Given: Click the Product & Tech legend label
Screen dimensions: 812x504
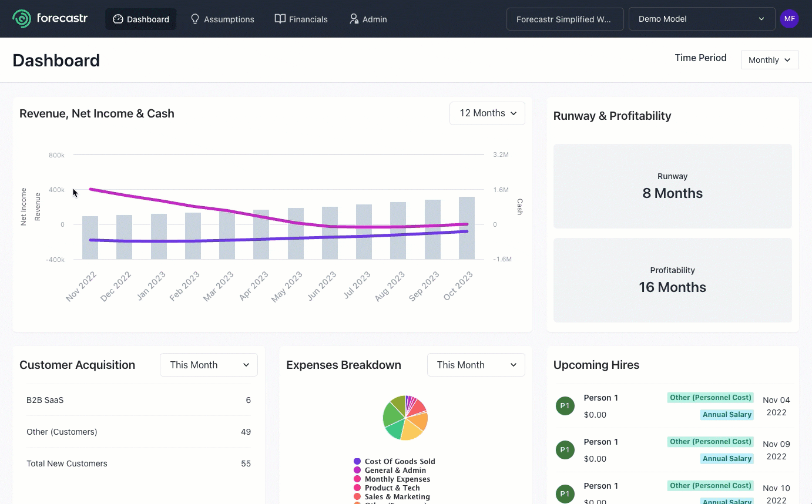Looking at the screenshot, I should (392, 488).
